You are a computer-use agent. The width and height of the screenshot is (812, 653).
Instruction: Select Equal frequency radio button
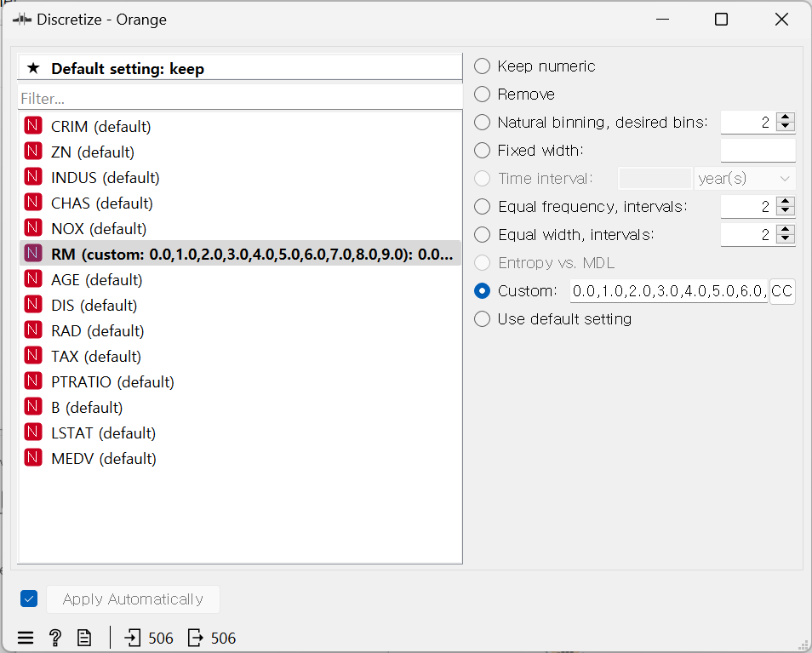coord(482,206)
